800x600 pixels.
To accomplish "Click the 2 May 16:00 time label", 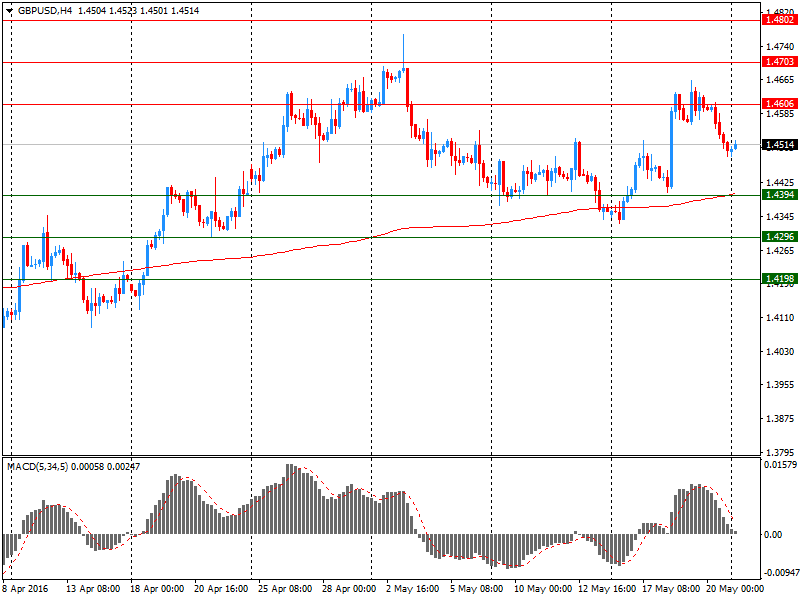I will pyautogui.click(x=412, y=589).
